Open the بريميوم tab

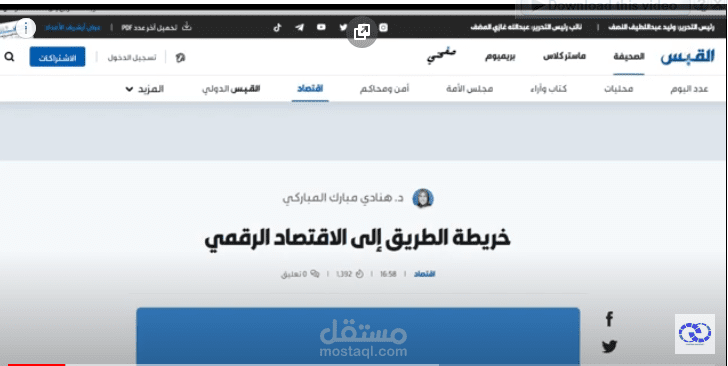500,57
